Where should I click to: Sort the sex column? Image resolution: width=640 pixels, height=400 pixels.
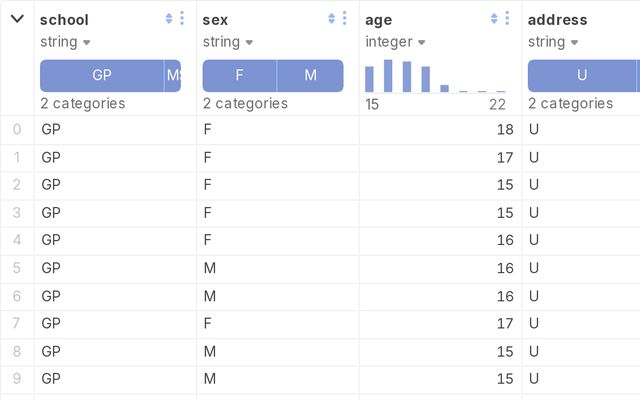331,18
